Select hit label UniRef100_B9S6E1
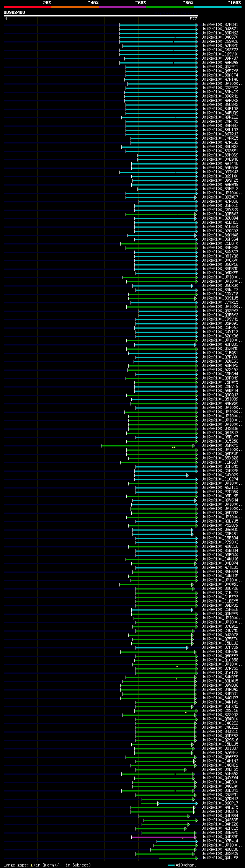 (220, 151)
